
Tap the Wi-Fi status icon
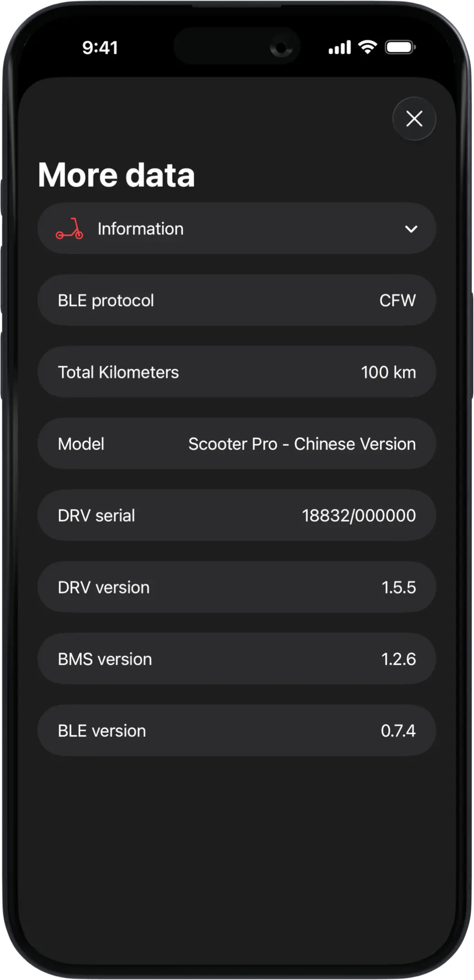tap(367, 47)
